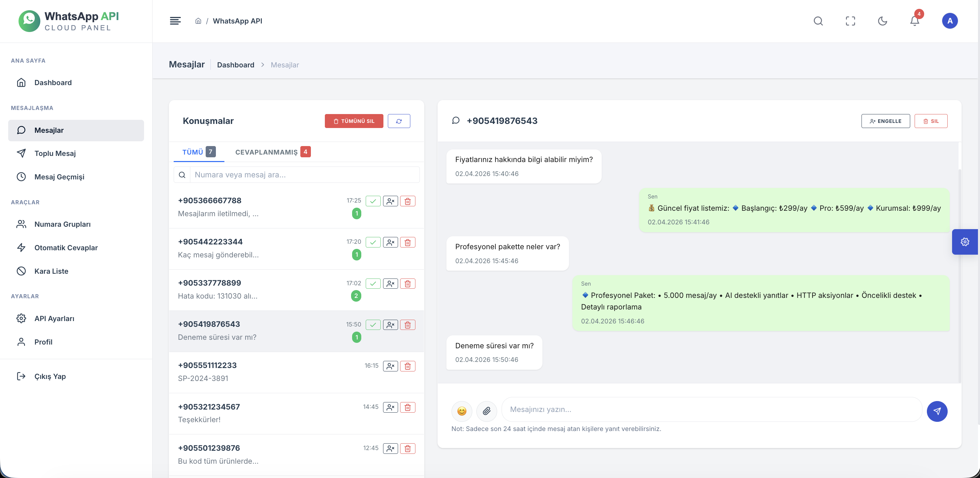Click the SIL button in chat header
Image resolution: width=980 pixels, height=478 pixels.
coord(931,121)
